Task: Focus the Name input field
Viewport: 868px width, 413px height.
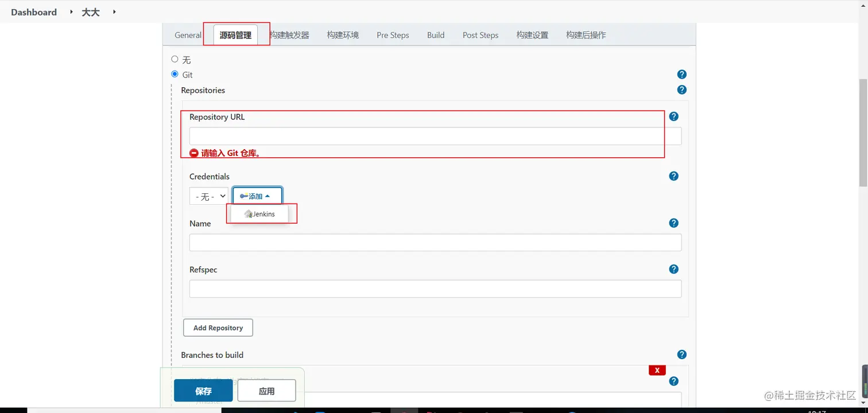Action: pos(435,242)
